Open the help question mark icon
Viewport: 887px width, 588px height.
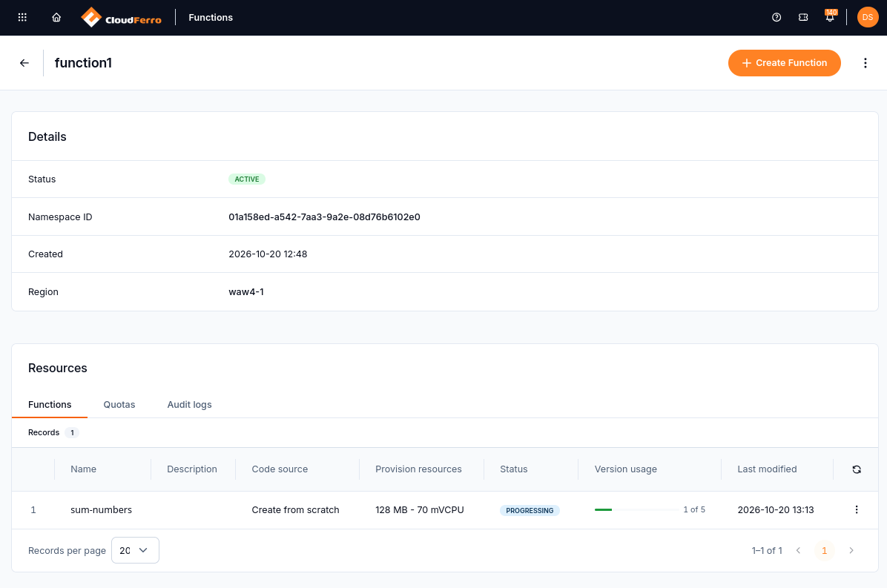point(776,18)
